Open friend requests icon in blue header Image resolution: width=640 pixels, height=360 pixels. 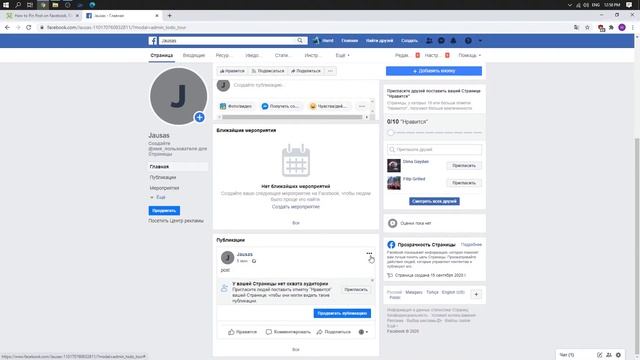point(429,40)
